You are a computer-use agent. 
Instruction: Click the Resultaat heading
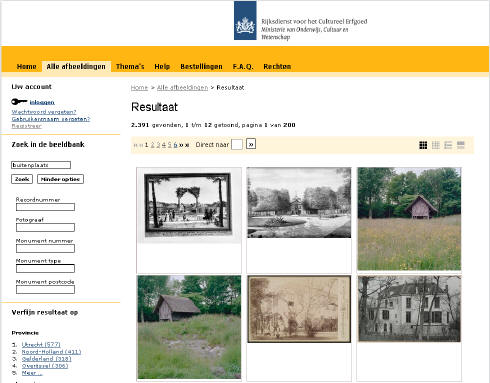tap(154, 107)
